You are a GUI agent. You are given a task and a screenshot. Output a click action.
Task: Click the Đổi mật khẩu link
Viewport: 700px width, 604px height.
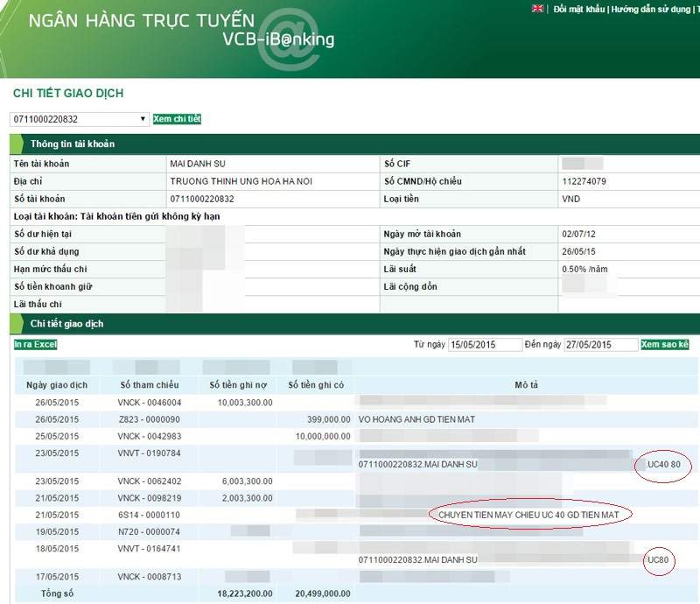click(579, 9)
